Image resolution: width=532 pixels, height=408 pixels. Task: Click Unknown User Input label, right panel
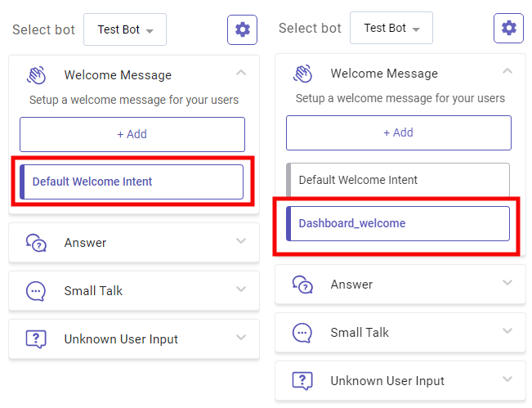[387, 381]
